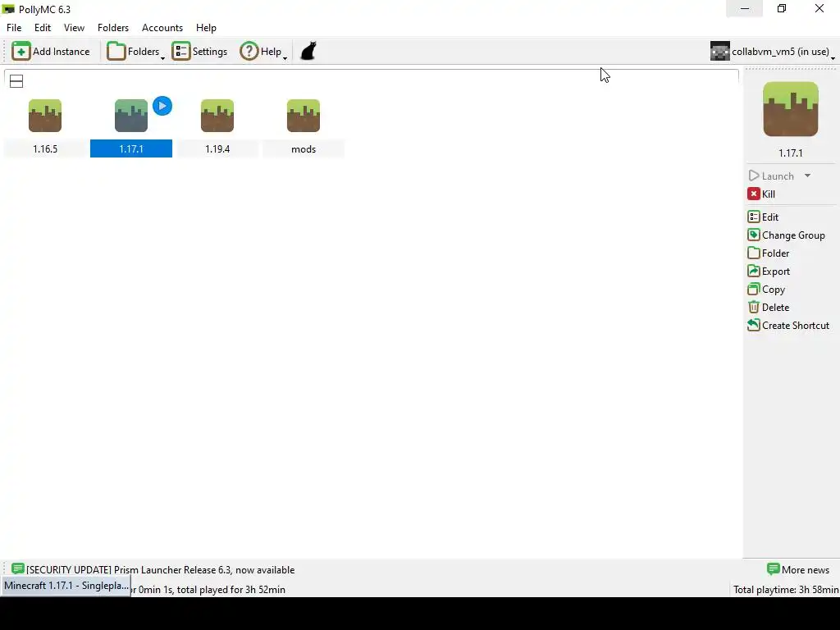Click the news speech-bubble icon at bottom left

coord(18,569)
